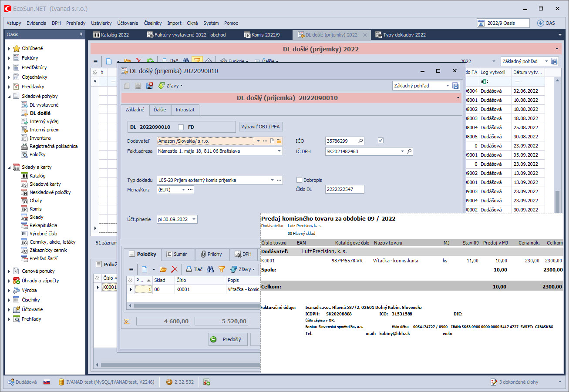
Task: Open the Typ dokladu dropdown
Action: pos(273,180)
